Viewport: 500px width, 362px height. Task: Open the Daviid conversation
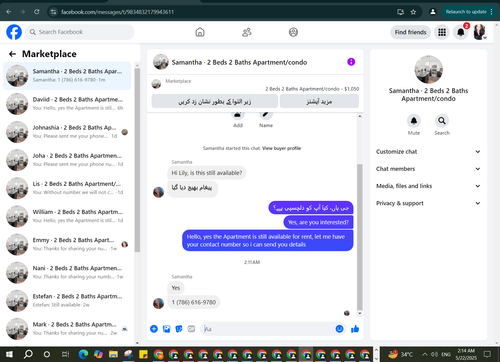tap(67, 104)
